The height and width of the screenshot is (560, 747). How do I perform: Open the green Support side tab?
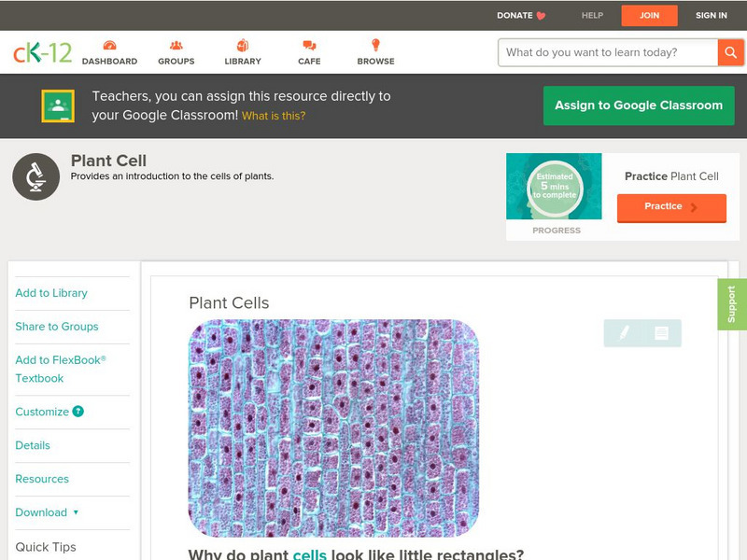pos(732,304)
